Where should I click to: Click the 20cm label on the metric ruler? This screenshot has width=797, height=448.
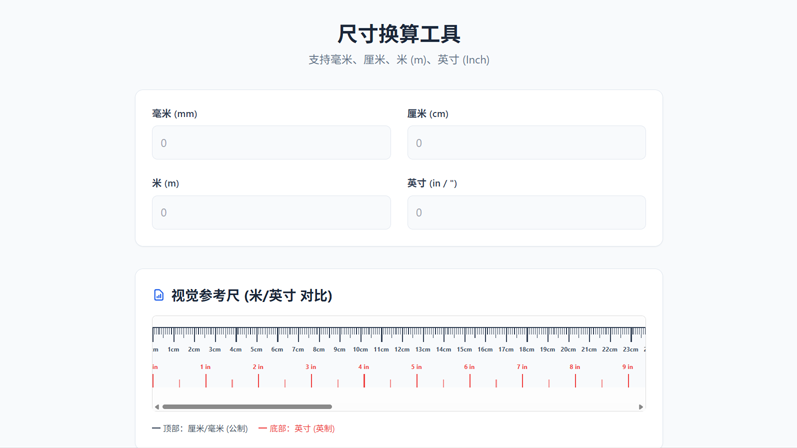point(568,349)
